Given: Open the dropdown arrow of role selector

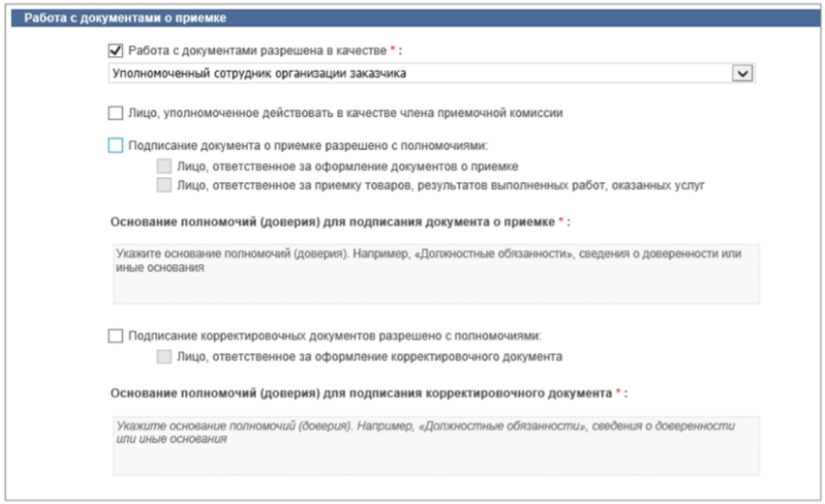Looking at the screenshot, I should tap(743, 74).
